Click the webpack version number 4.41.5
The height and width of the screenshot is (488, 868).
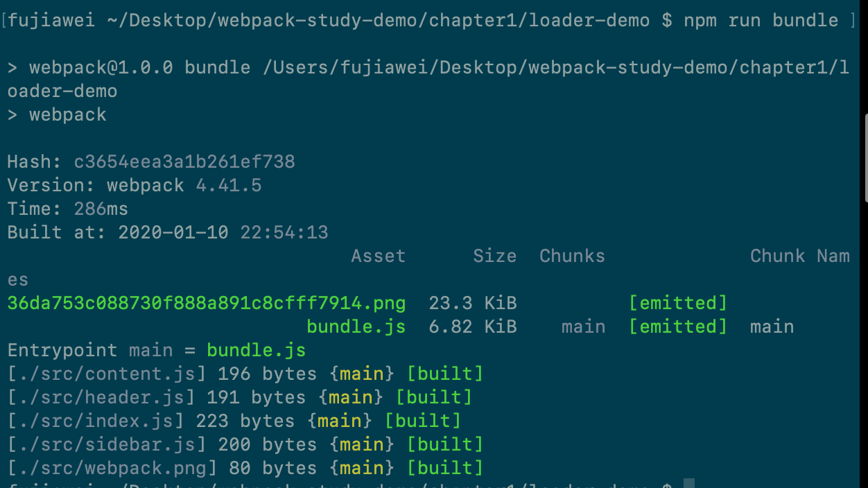pos(229,185)
